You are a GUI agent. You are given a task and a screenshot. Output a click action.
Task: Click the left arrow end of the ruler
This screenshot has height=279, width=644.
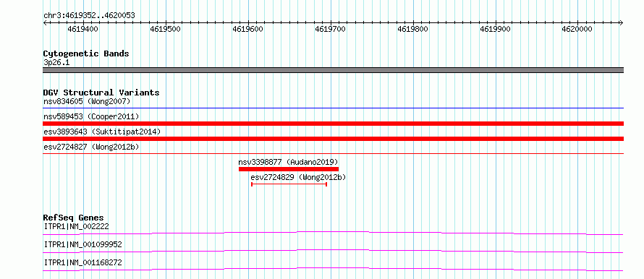45,23
